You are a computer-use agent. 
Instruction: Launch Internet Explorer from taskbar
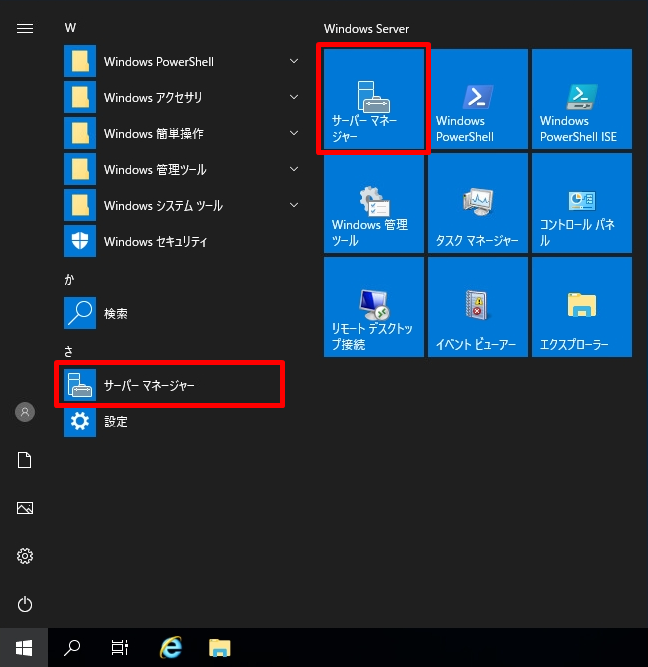click(171, 647)
